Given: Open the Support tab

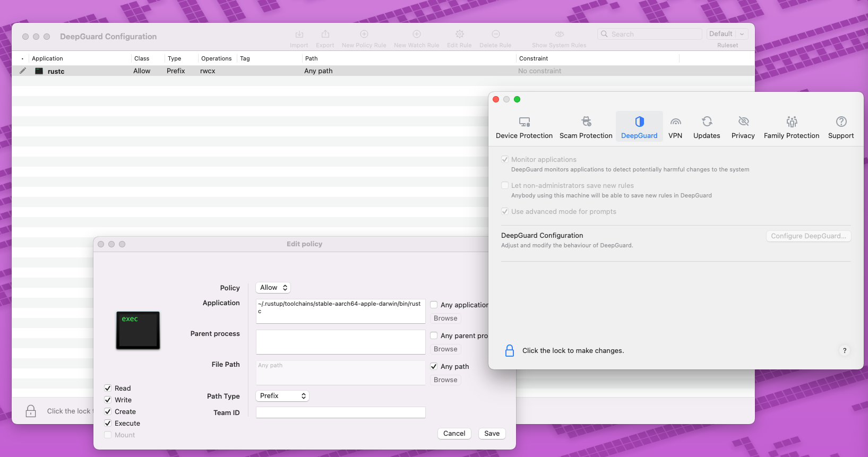Looking at the screenshot, I should pyautogui.click(x=841, y=127).
